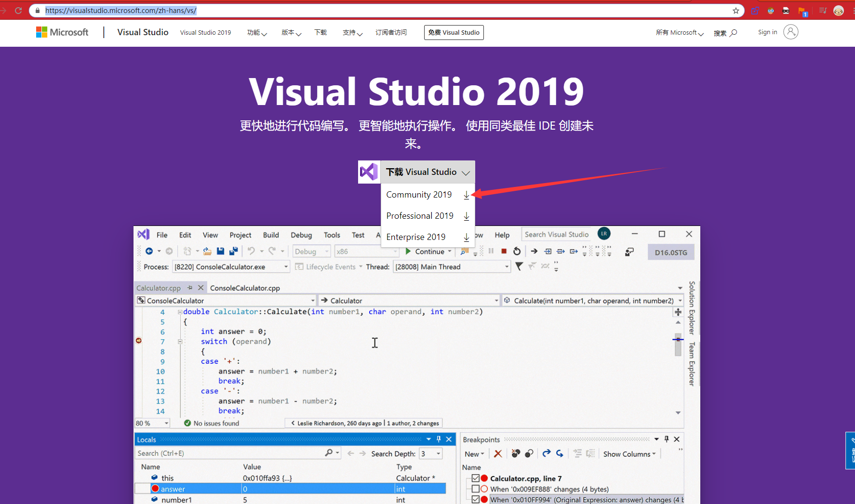Click the thread filter funnel icon
This screenshot has width=855, height=504.
tap(519, 266)
